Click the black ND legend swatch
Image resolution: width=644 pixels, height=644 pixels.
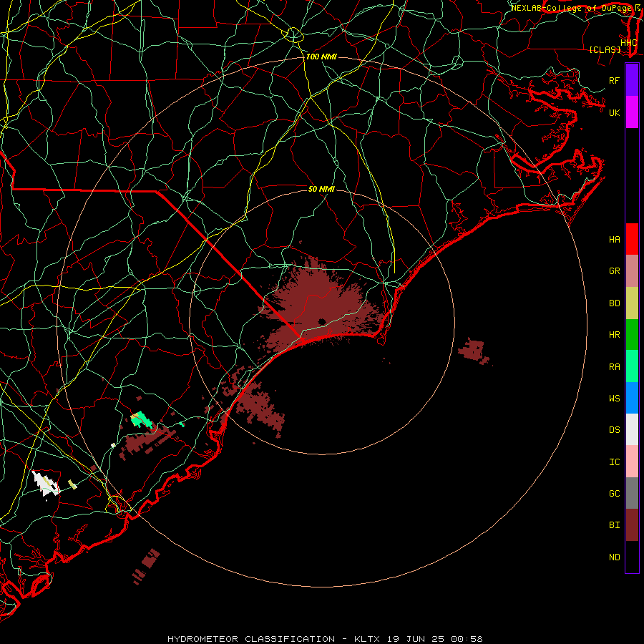tap(632, 557)
